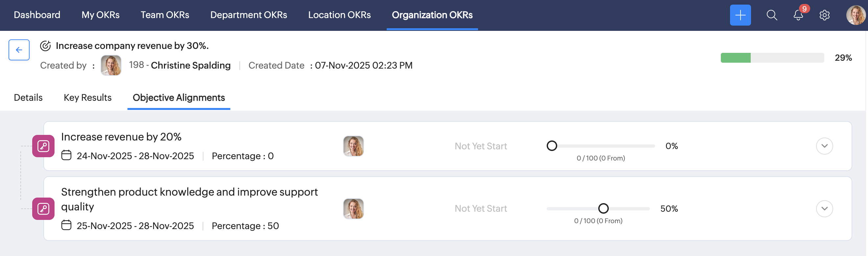Expand the Strengthen product knowledge row

(824, 208)
